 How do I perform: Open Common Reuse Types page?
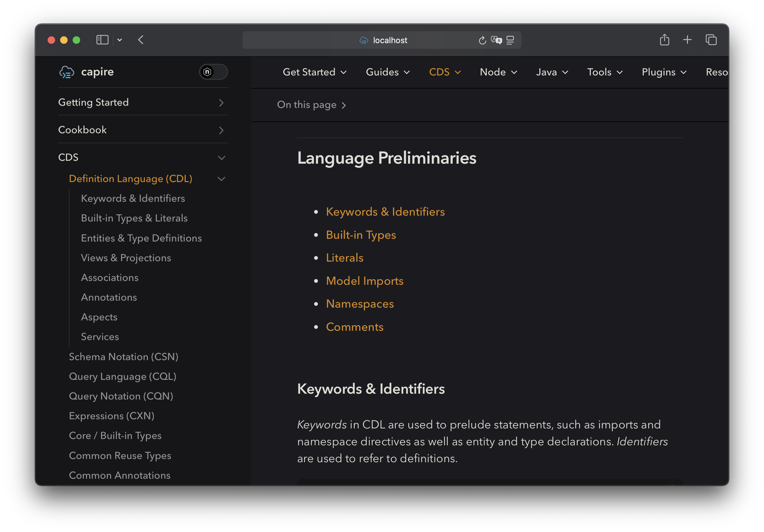coord(120,456)
